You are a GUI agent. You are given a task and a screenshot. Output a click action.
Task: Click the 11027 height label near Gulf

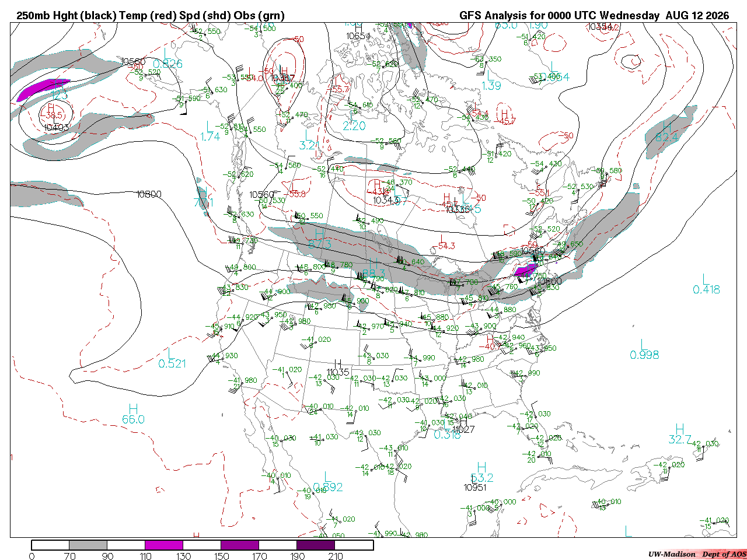(463, 430)
